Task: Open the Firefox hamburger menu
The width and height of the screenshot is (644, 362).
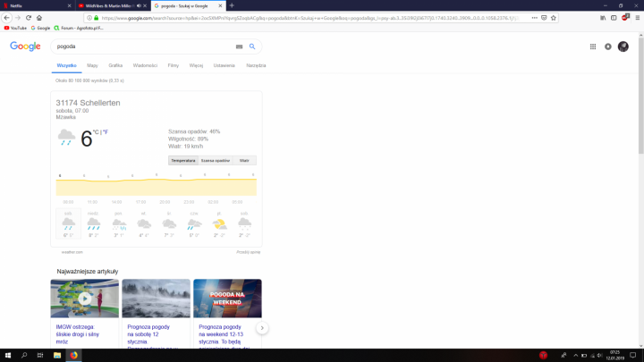Action: pos(638,18)
